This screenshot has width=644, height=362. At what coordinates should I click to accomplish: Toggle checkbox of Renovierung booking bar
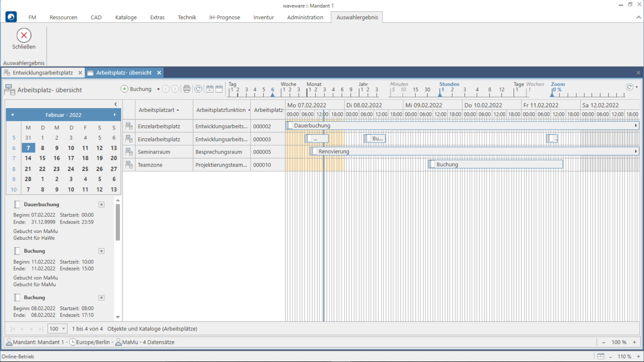click(314, 152)
